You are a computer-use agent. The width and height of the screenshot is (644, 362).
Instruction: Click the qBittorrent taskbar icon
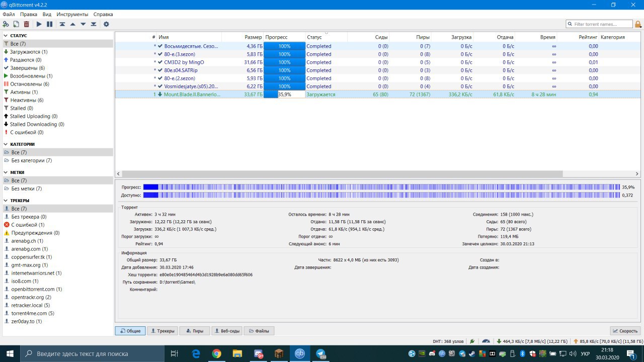tap(300, 354)
